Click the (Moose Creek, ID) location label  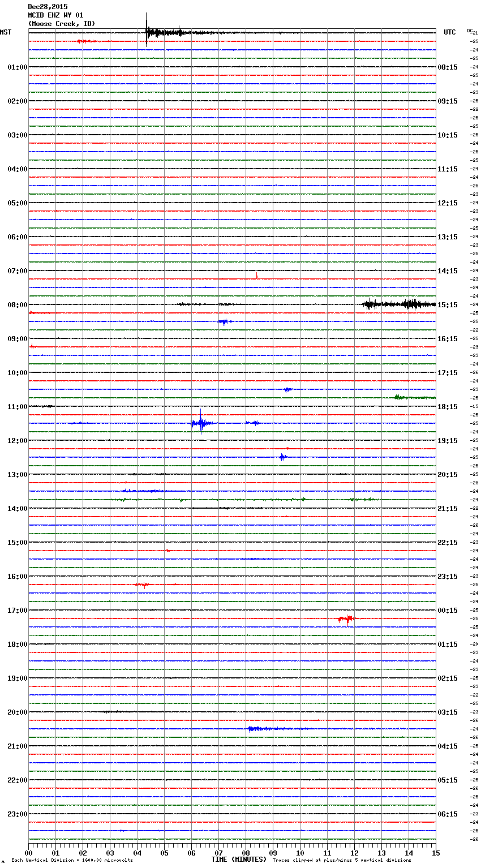(62, 24)
